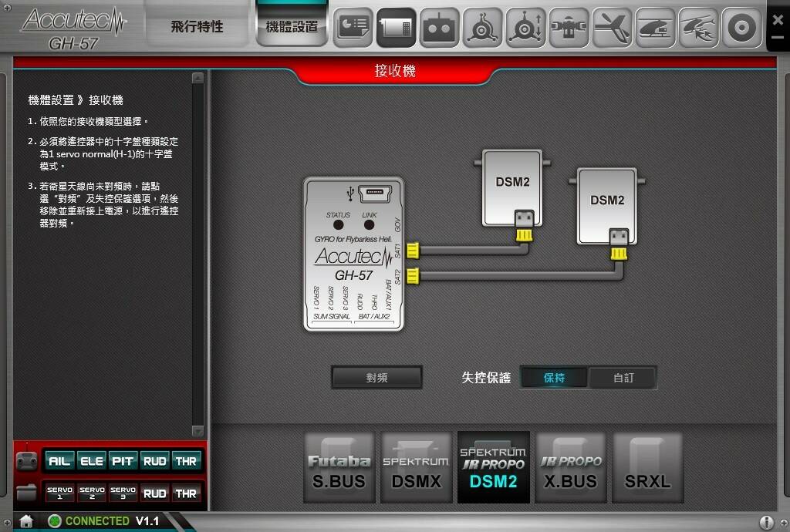The image size is (790, 532).
Task: Click the SERVO 1 output indicator
Action: (60, 493)
